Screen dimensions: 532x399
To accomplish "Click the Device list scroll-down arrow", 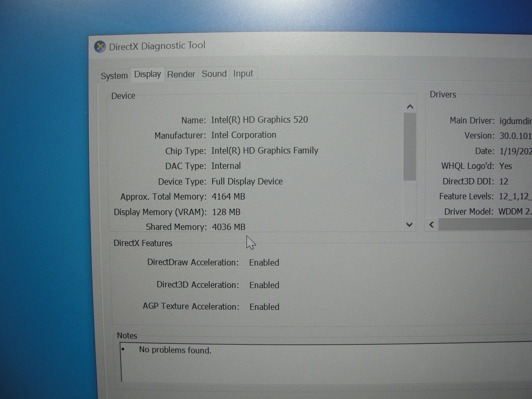I will click(410, 225).
